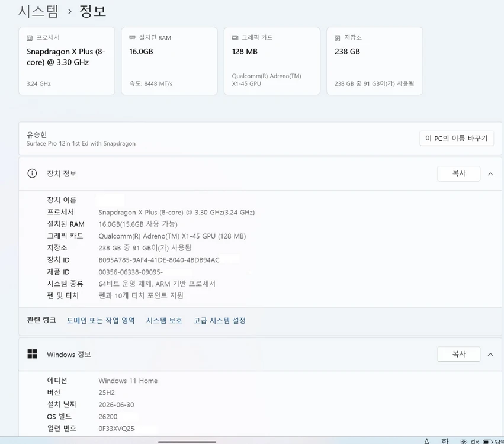This screenshot has width=504, height=444.
Task: Click Surface Pro 12in 1st Ed with Snapdragon text
Action: [x=81, y=144]
